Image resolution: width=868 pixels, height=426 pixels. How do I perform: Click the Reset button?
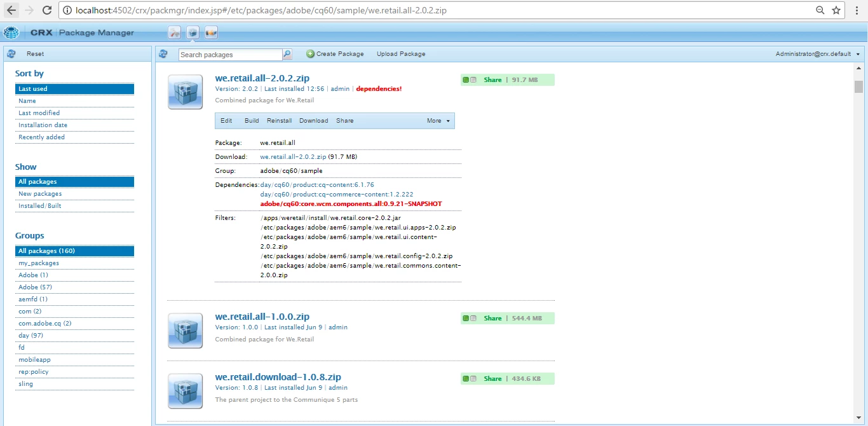coord(35,54)
